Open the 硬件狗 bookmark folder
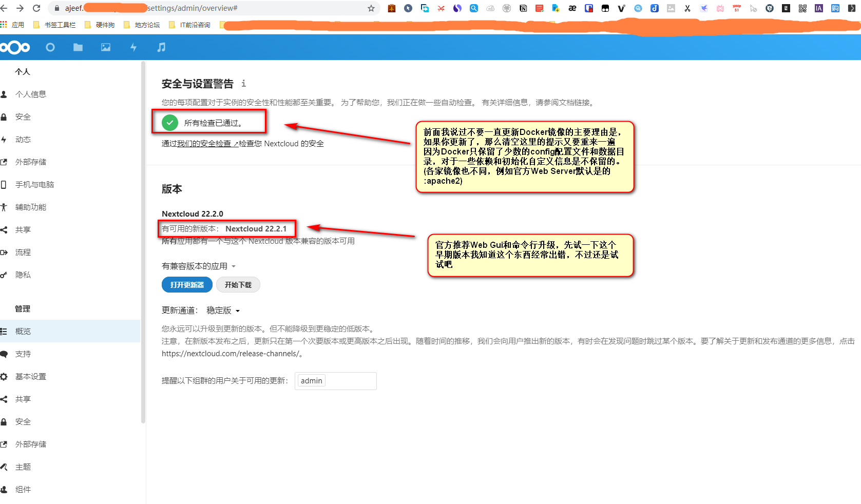Viewport: 861px width, 504px height. 100,25
